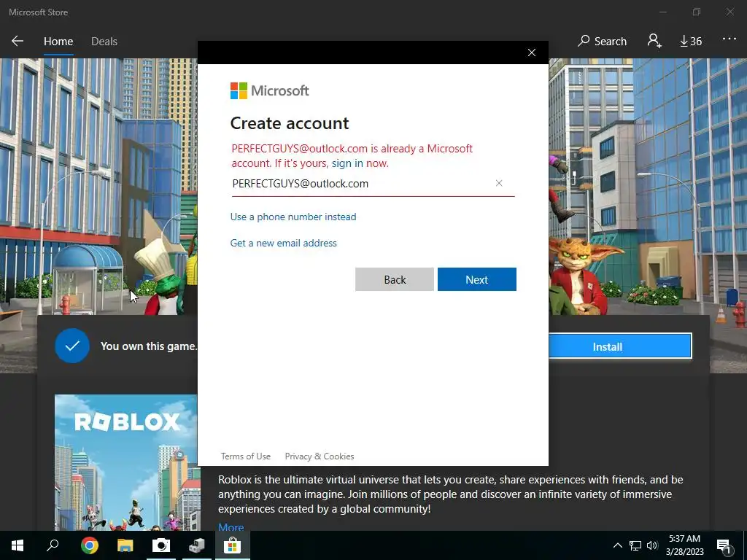The image size is (747, 560).
Task: Open the See more ellipsis menu
Action: point(729,39)
